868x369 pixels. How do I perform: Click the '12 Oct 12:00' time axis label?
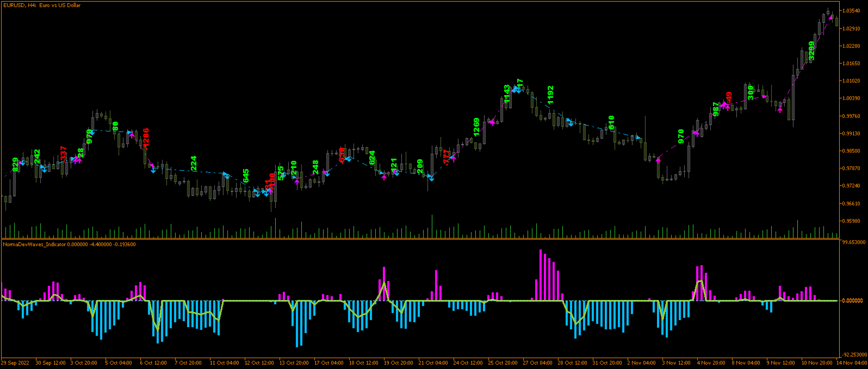tap(259, 362)
